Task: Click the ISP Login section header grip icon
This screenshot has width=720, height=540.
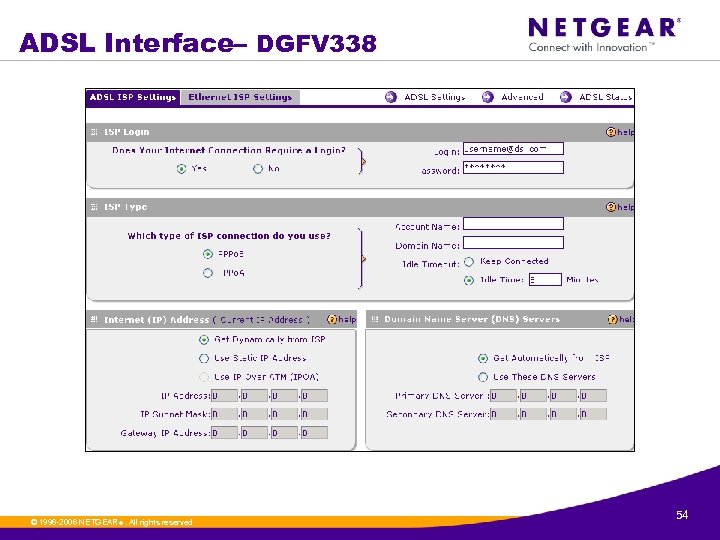Action: pyautogui.click(x=94, y=132)
